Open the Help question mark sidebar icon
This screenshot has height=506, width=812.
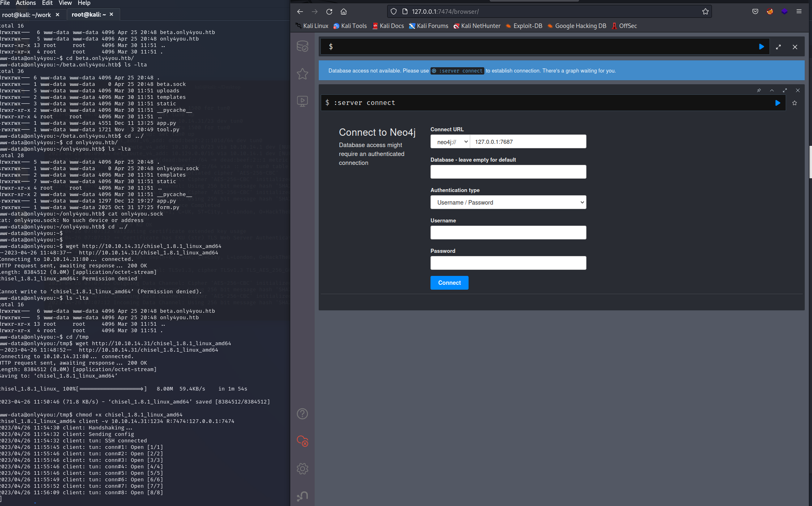click(x=302, y=414)
